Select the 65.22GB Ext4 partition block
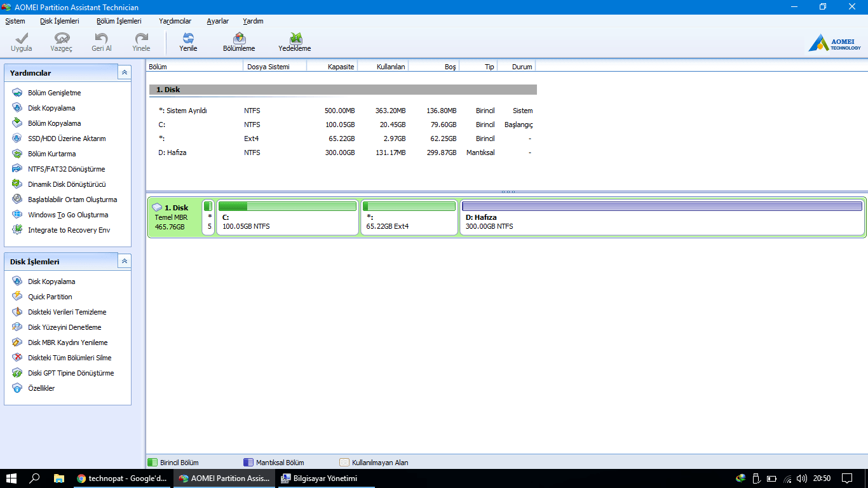The image size is (868, 488). coord(409,217)
